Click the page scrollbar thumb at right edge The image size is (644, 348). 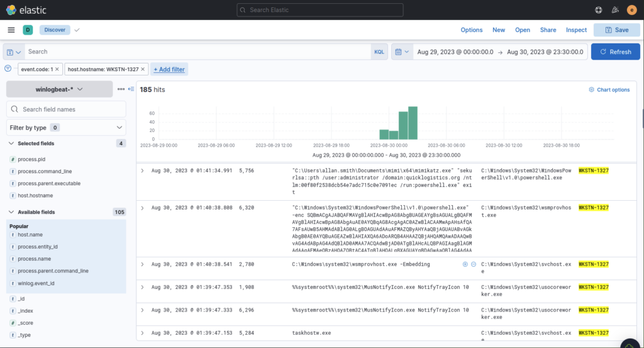click(643, 118)
